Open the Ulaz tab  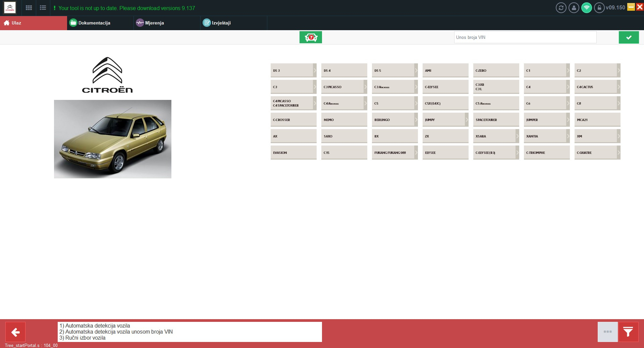(x=34, y=23)
